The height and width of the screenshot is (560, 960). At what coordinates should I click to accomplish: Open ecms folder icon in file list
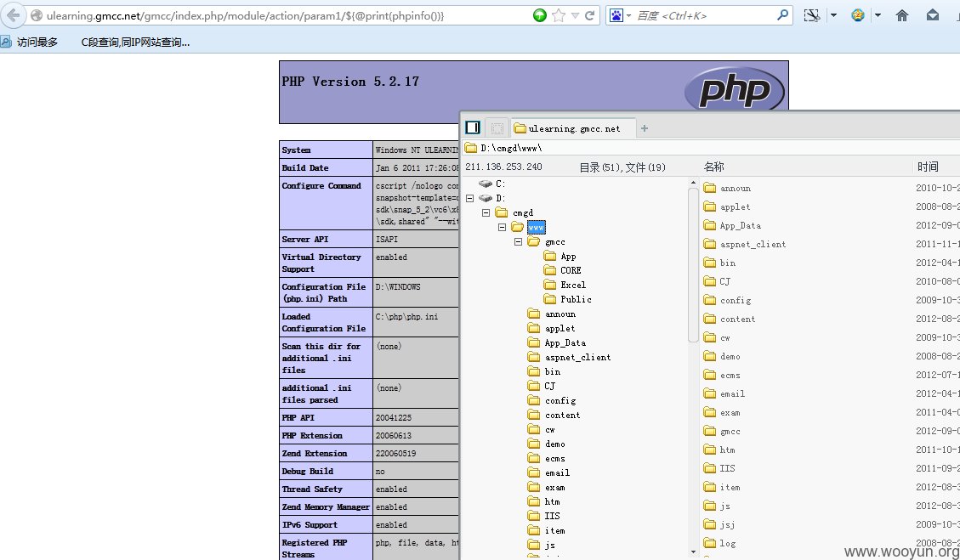coord(710,375)
